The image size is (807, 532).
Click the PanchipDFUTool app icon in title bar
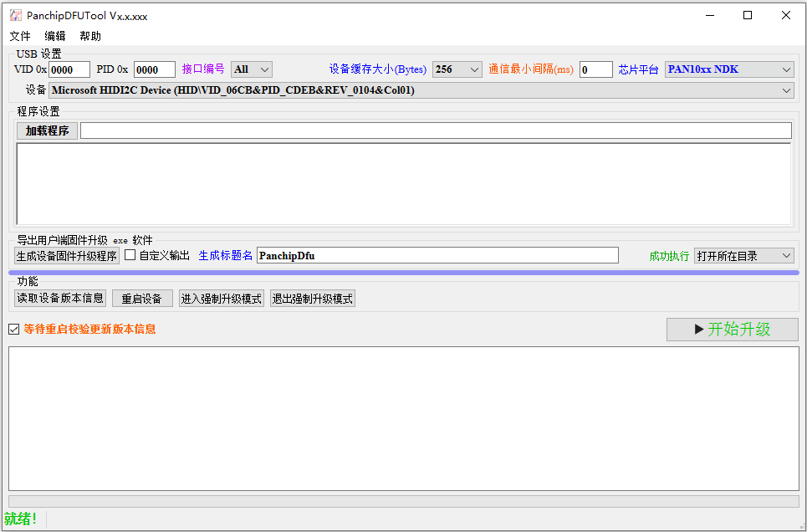[x=16, y=15]
